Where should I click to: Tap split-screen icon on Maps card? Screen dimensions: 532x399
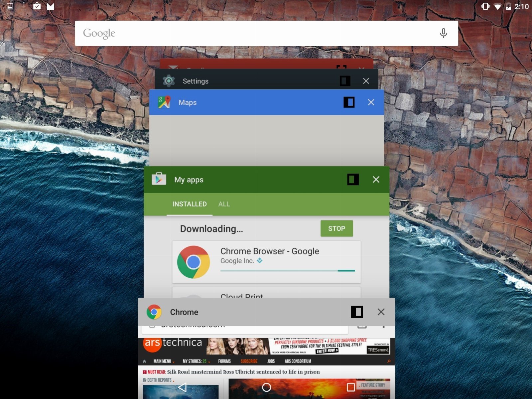coord(349,102)
